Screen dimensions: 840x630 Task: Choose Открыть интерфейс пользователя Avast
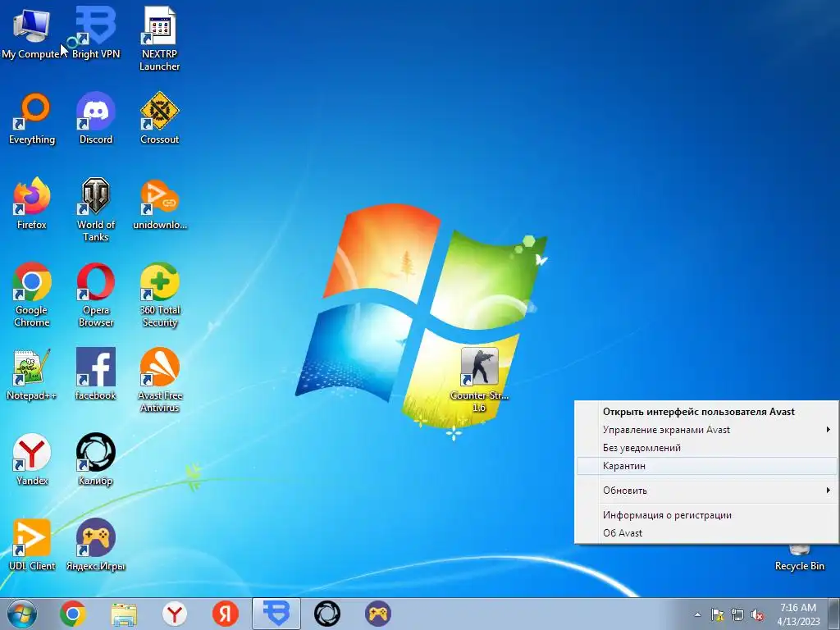click(x=706, y=412)
